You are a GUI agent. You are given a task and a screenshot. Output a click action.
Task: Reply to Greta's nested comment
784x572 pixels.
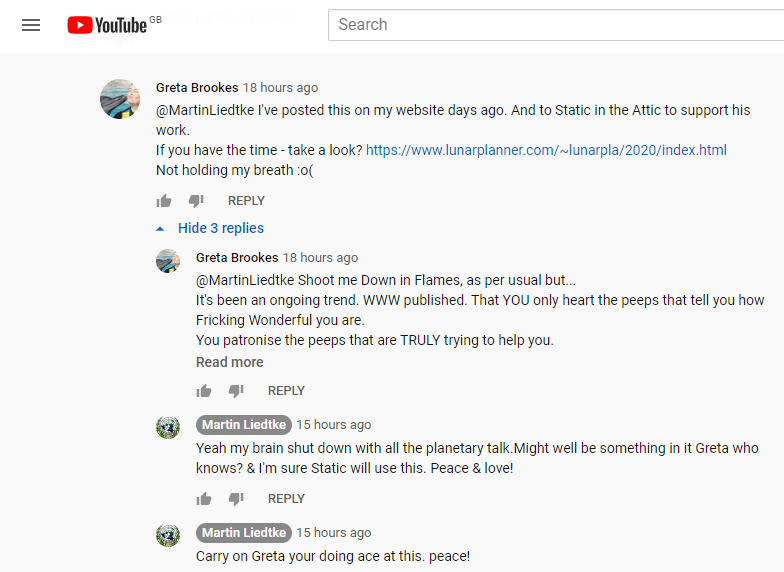point(286,390)
